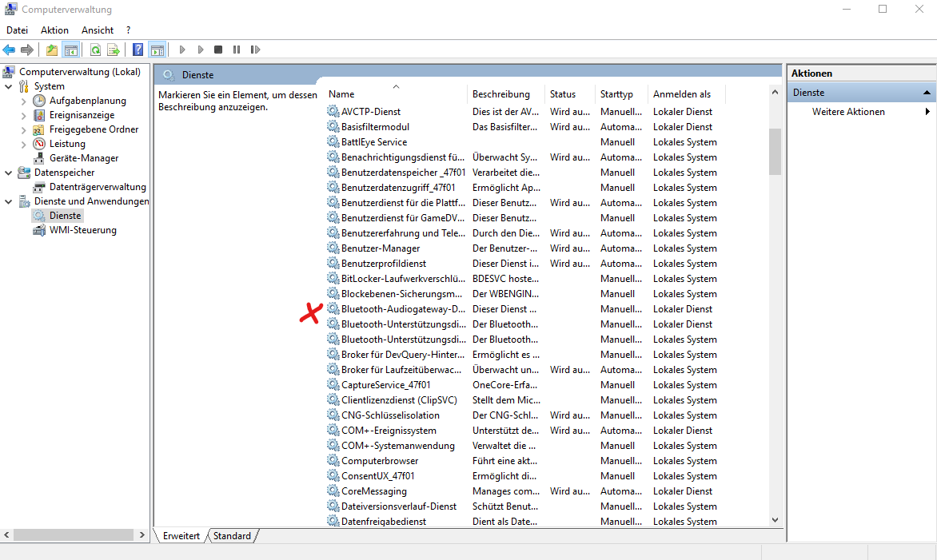This screenshot has width=937, height=560.
Task: Select the Benutzerprofildienst service row
Action: click(524, 264)
